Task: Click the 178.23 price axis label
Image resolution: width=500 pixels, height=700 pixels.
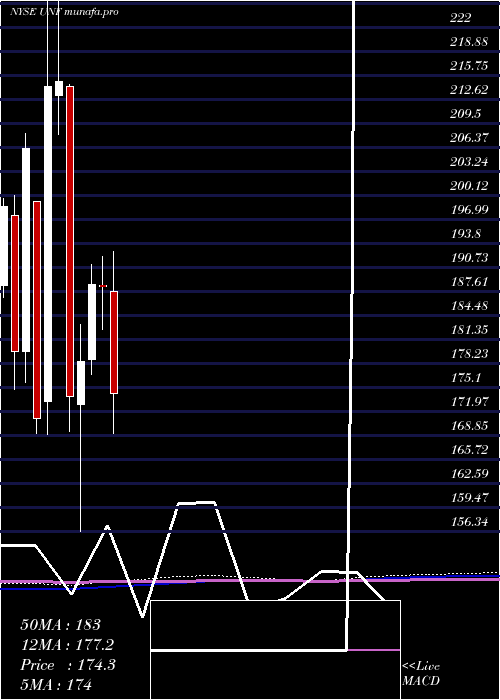Action: 469,354
